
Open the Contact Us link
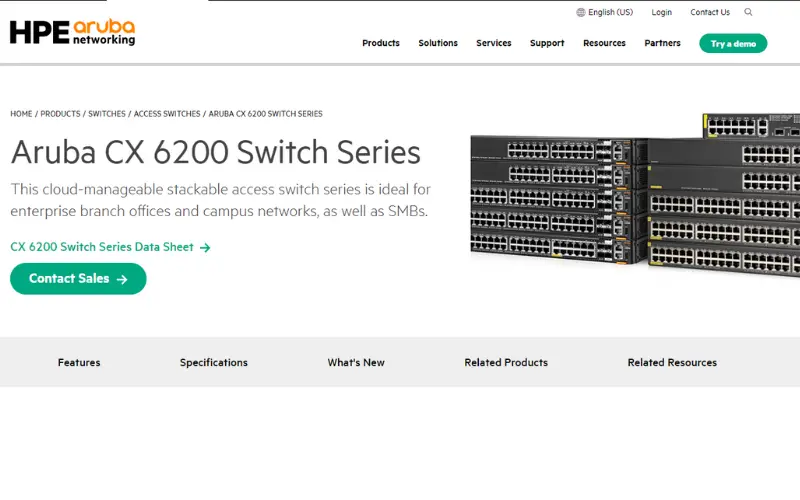click(x=710, y=12)
